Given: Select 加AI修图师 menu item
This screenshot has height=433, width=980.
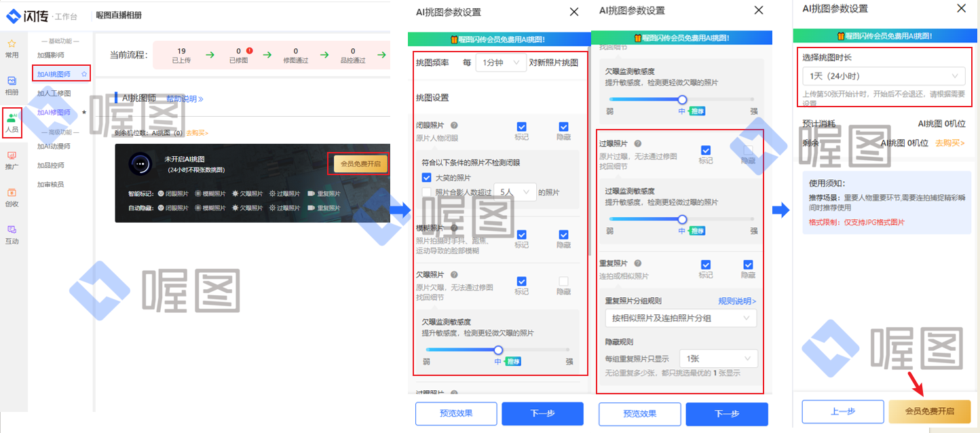Looking at the screenshot, I should tap(54, 112).
